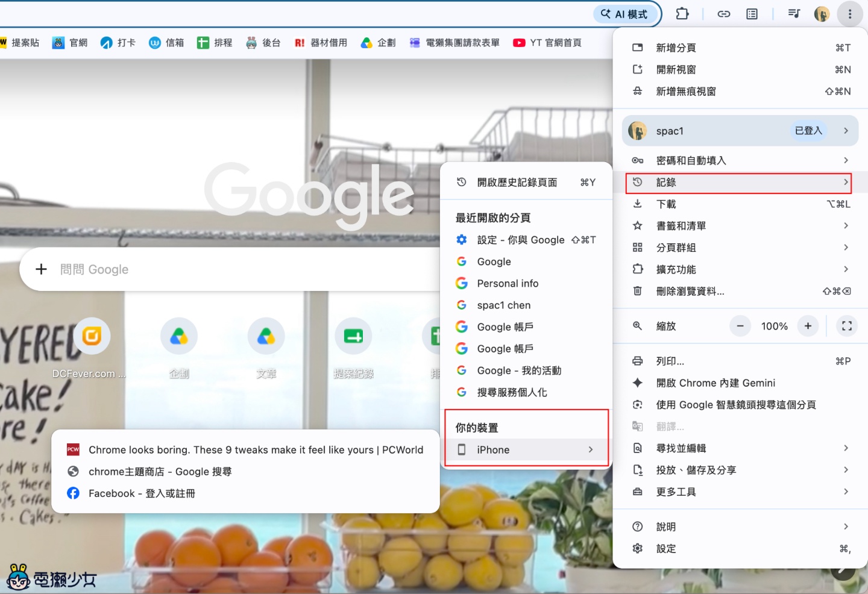Expand the 記錄 submenu
The width and height of the screenshot is (868, 594).
(x=740, y=182)
